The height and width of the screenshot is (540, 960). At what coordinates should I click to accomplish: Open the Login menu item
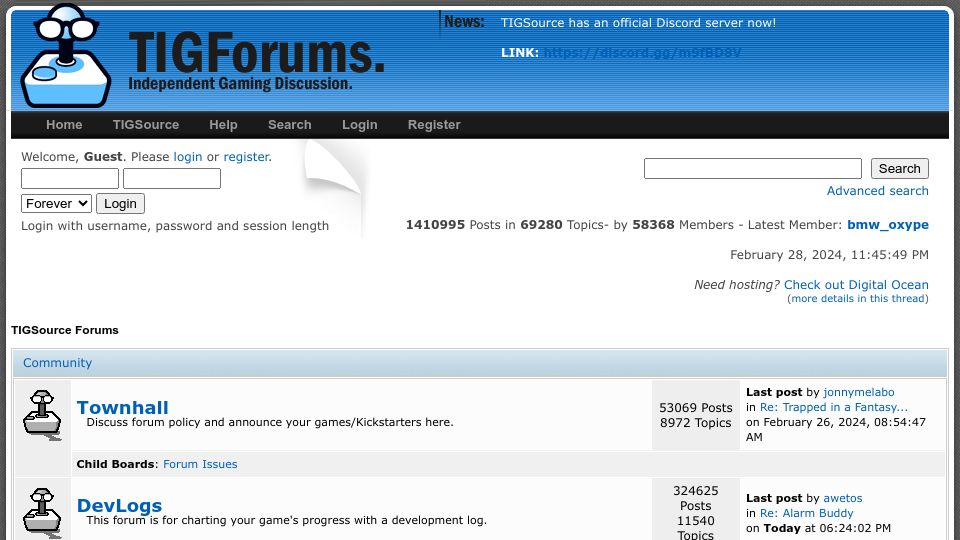(x=359, y=125)
